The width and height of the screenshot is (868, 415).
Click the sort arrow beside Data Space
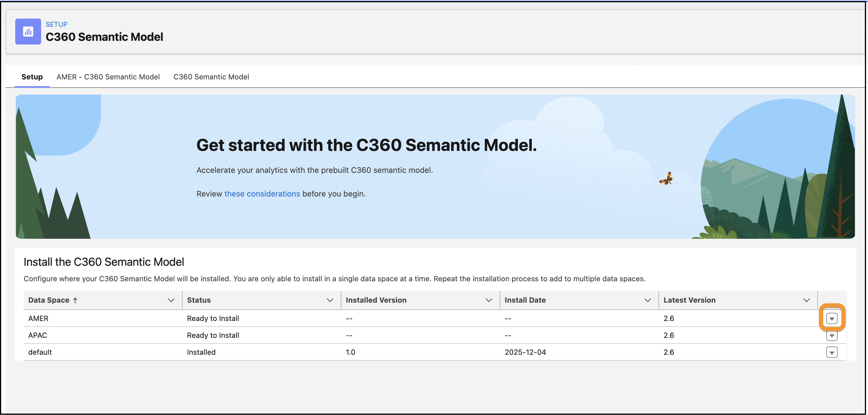point(75,300)
